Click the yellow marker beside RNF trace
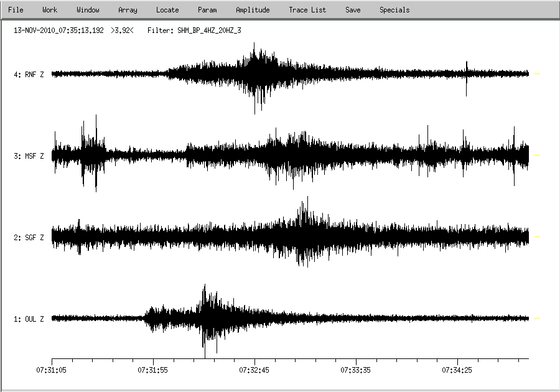The image size is (560, 392). pos(538,74)
